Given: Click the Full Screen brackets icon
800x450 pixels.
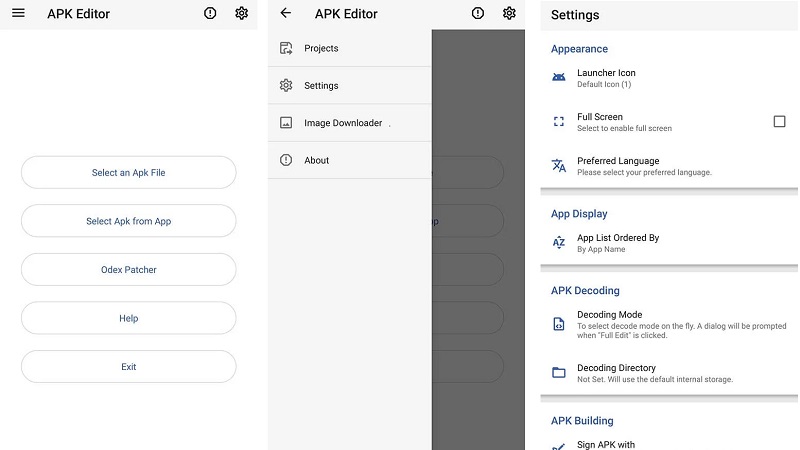Looking at the screenshot, I should coord(559,121).
